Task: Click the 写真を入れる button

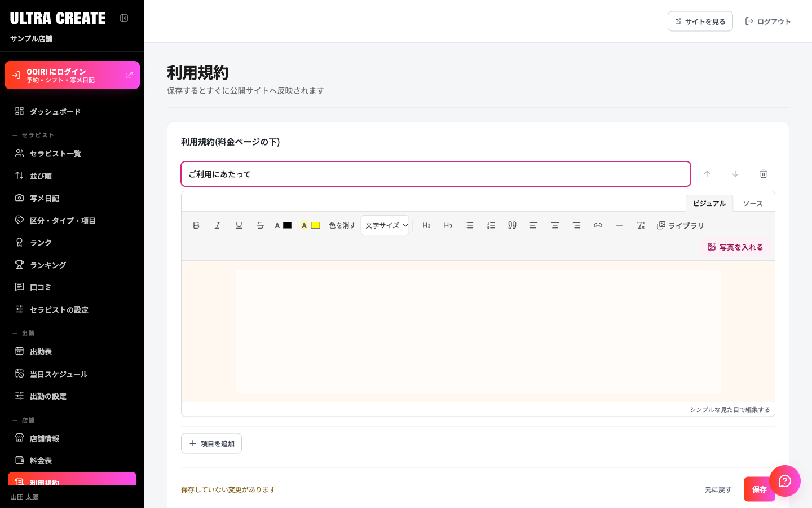Action: click(x=735, y=247)
